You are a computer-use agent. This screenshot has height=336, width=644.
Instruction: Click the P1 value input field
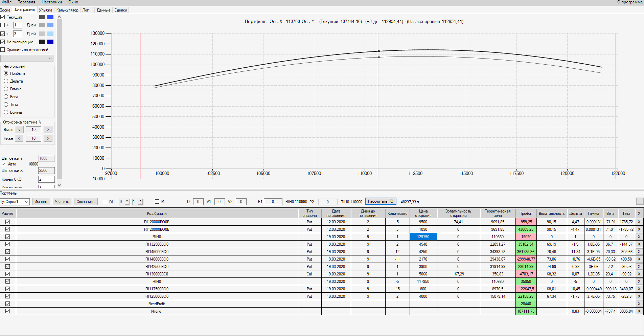coord(273,202)
